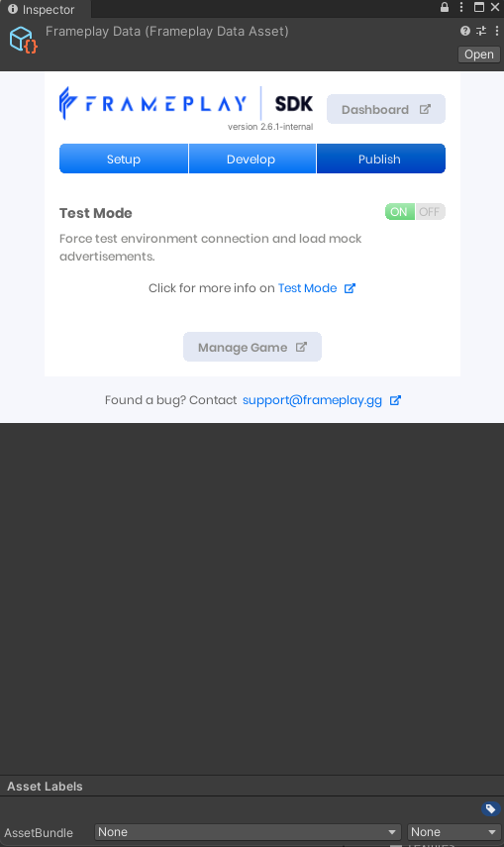Click the Manage Game button
Screen dimensions: 504x847
pyautogui.click(x=252, y=347)
